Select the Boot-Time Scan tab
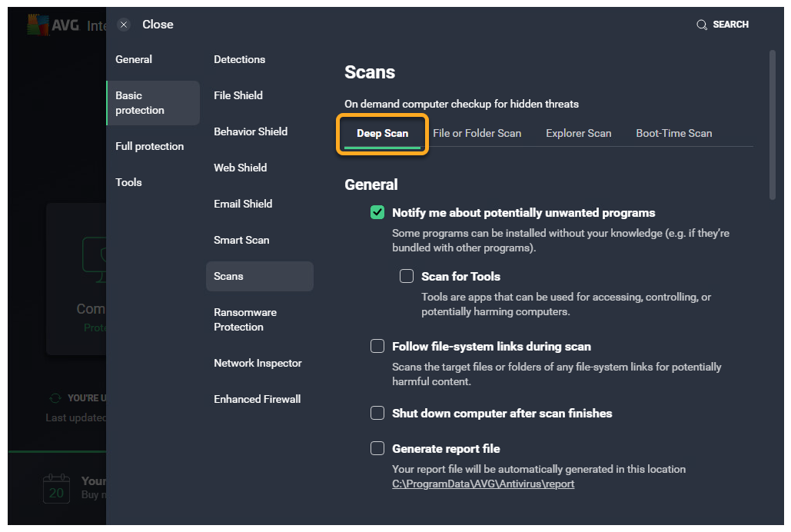791x532 pixels. click(673, 134)
